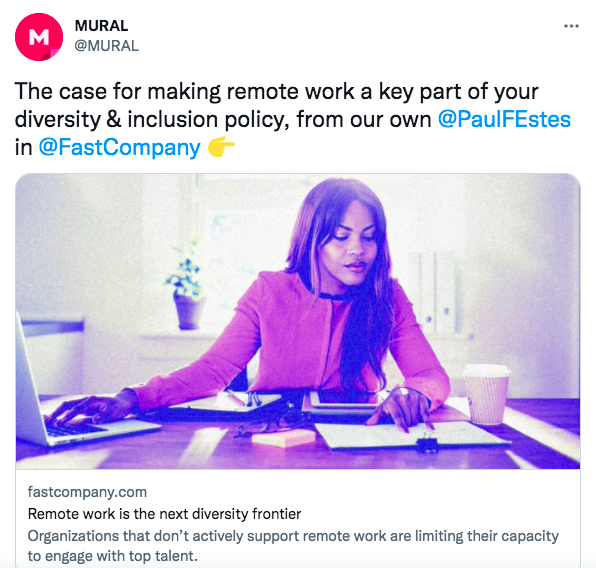Click the coffee cup in the article photo
Image resolution: width=596 pixels, height=568 pixels.
pyautogui.click(x=486, y=394)
